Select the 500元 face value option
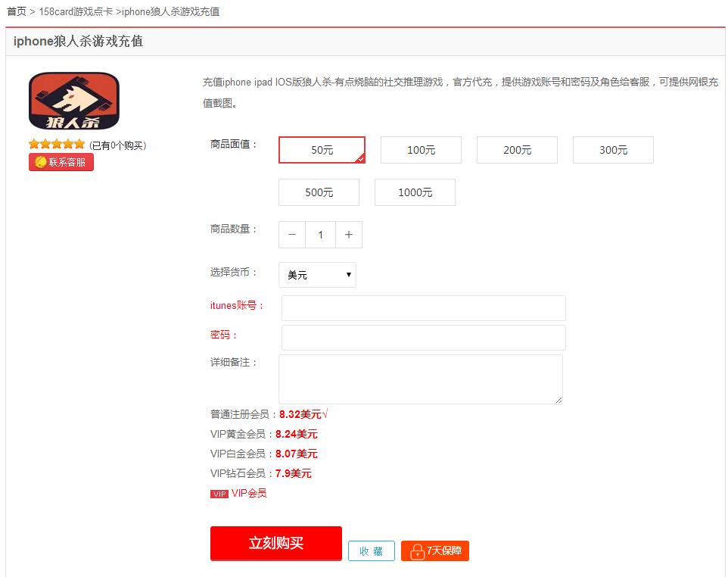The image size is (728, 577). click(319, 192)
